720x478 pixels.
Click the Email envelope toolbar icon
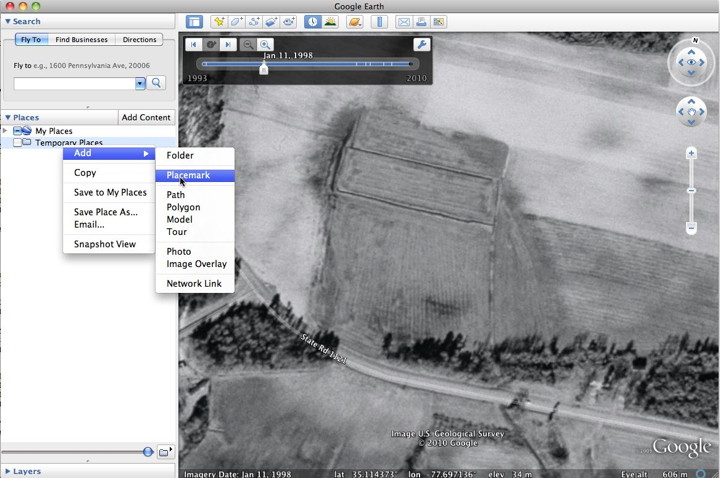tap(403, 21)
